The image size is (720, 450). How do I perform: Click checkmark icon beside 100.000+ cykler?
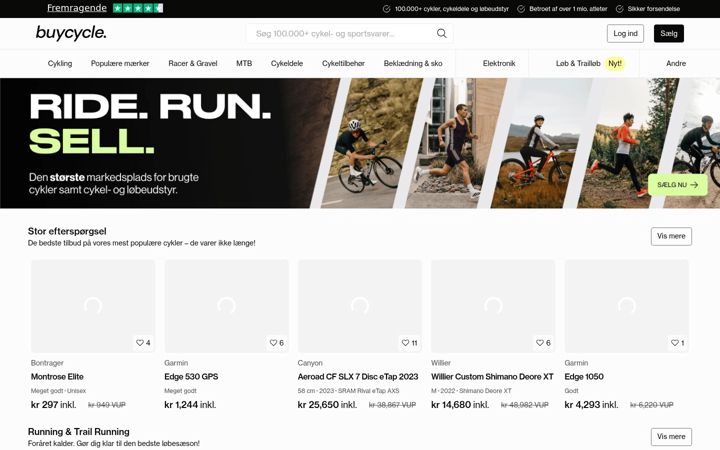pyautogui.click(x=387, y=9)
